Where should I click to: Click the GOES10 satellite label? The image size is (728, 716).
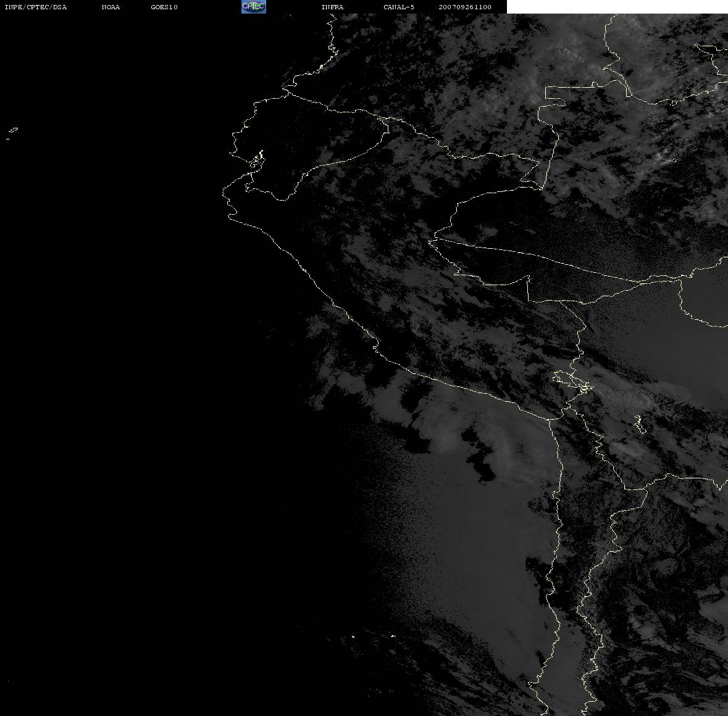point(164,7)
